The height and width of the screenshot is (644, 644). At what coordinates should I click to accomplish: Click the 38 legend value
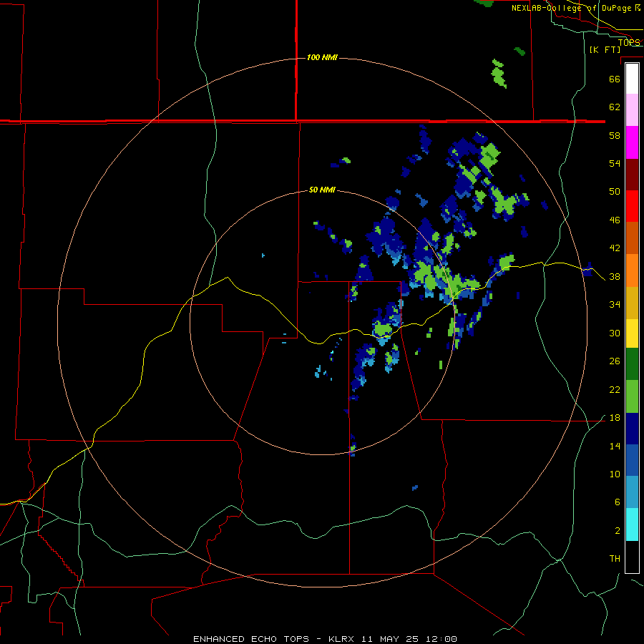click(x=615, y=276)
